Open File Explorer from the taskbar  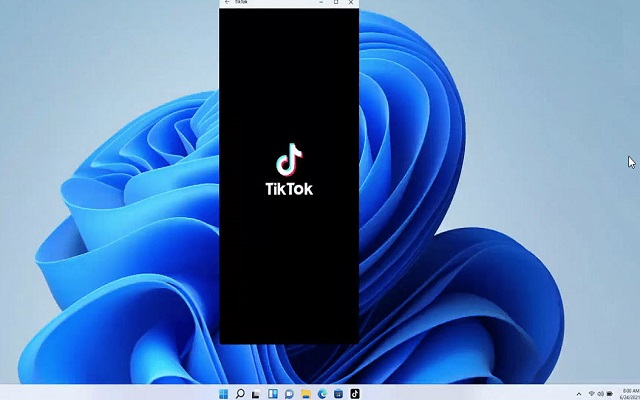click(306, 394)
